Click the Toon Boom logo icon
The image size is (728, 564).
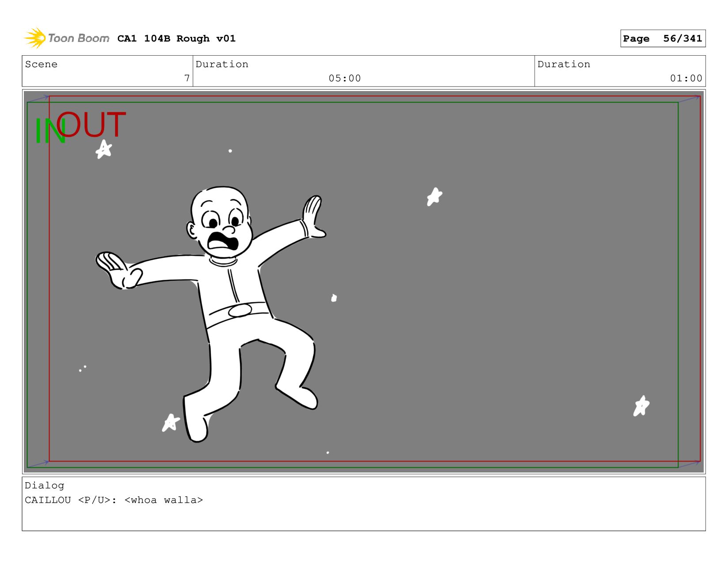[35, 38]
